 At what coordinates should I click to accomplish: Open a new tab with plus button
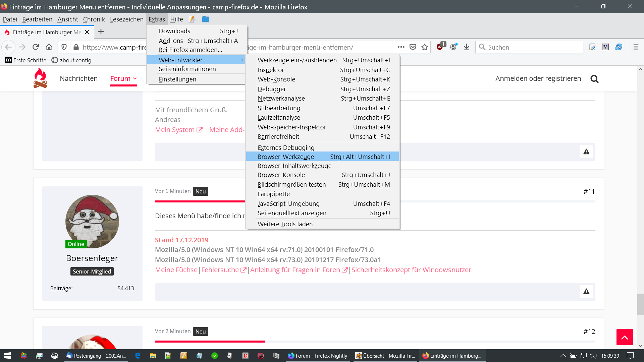(101, 32)
